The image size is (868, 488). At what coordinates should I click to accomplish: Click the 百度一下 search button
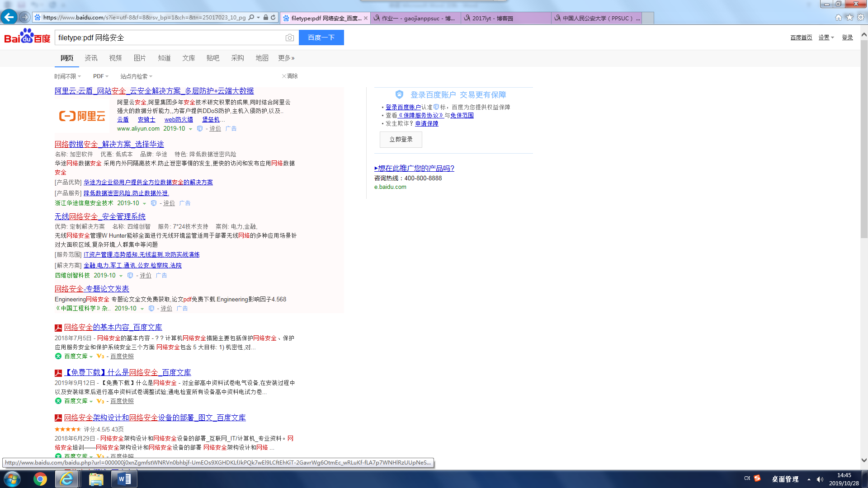pos(321,38)
